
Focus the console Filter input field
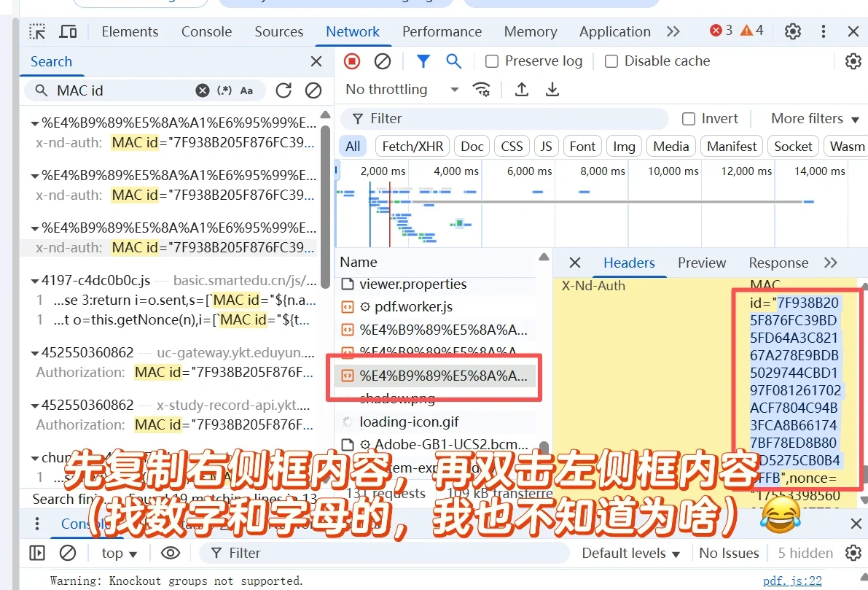383,553
